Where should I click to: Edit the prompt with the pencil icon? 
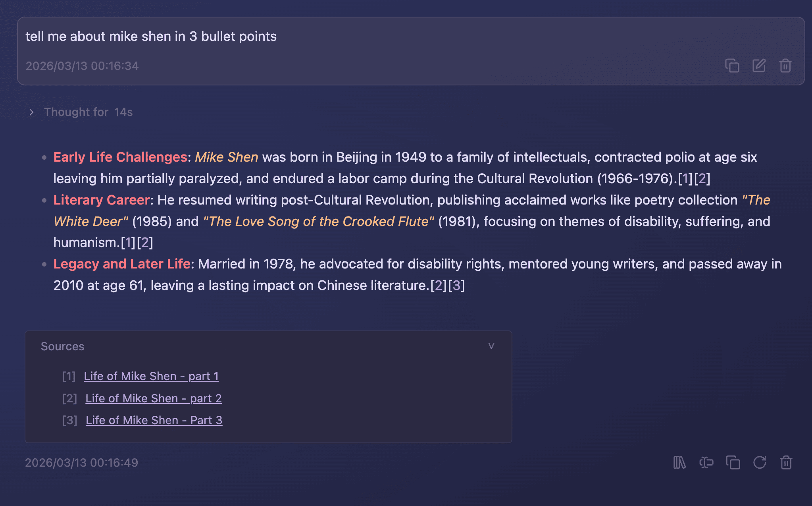click(x=759, y=66)
